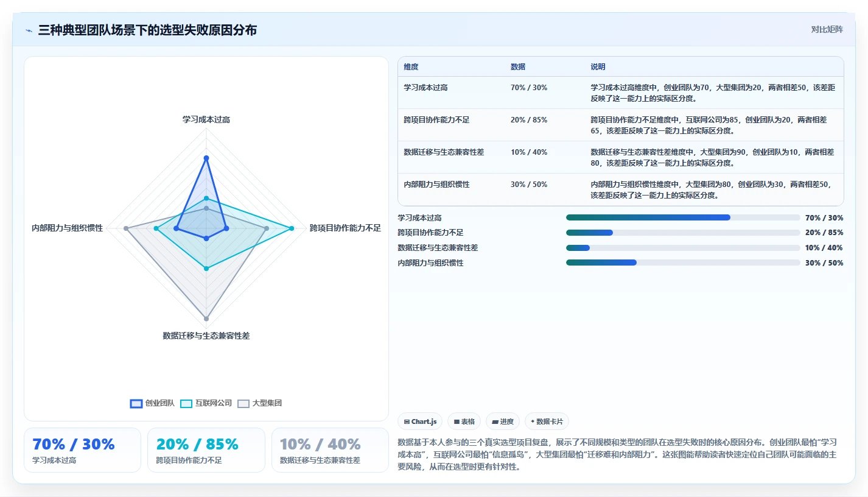Open the 20% / 85% data card
The height and width of the screenshot is (497, 868).
coord(206,450)
